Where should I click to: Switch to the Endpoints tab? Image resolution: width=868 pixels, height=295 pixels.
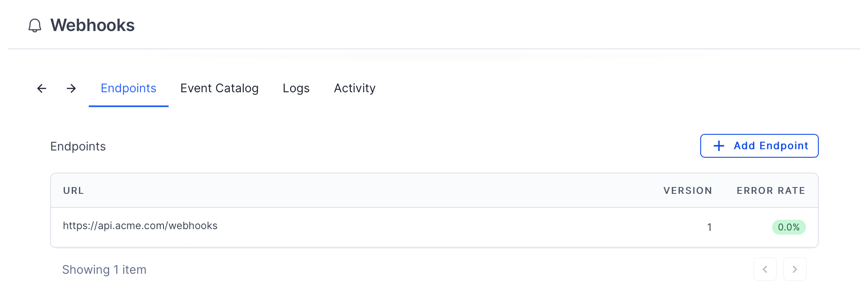click(129, 88)
